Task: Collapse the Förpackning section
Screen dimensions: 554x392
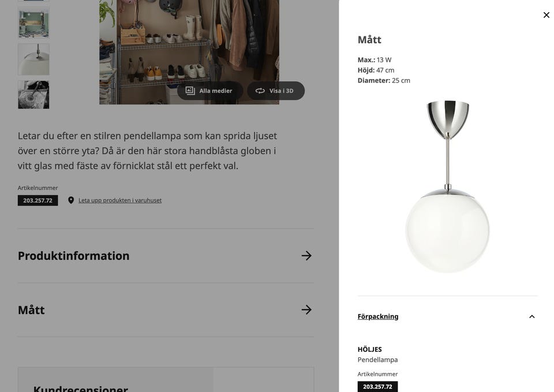Action: (x=531, y=316)
